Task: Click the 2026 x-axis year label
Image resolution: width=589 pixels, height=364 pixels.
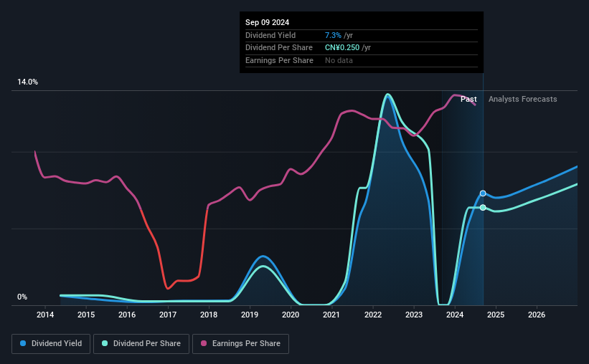Action: [537, 315]
